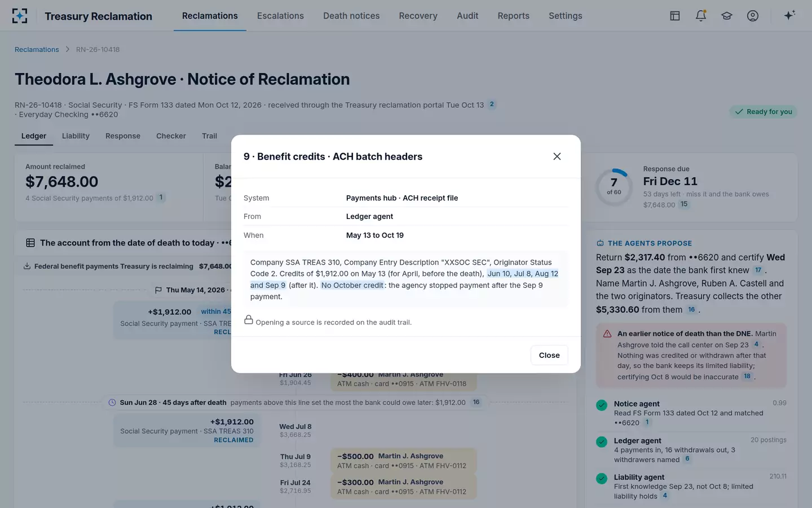Viewport: 812px width, 508px height.
Task: Click the Agents Propose header icon
Action: 600,243
